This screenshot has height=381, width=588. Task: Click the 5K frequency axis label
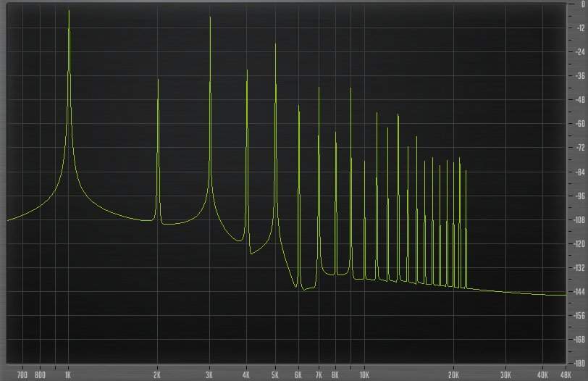tap(275, 375)
